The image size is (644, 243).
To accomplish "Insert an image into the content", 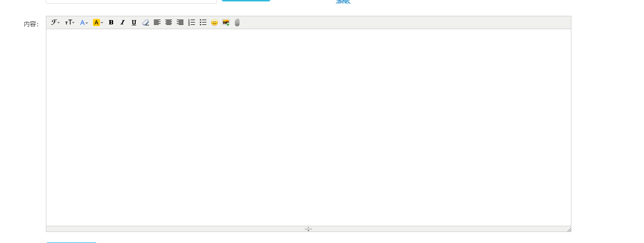I will [x=226, y=22].
